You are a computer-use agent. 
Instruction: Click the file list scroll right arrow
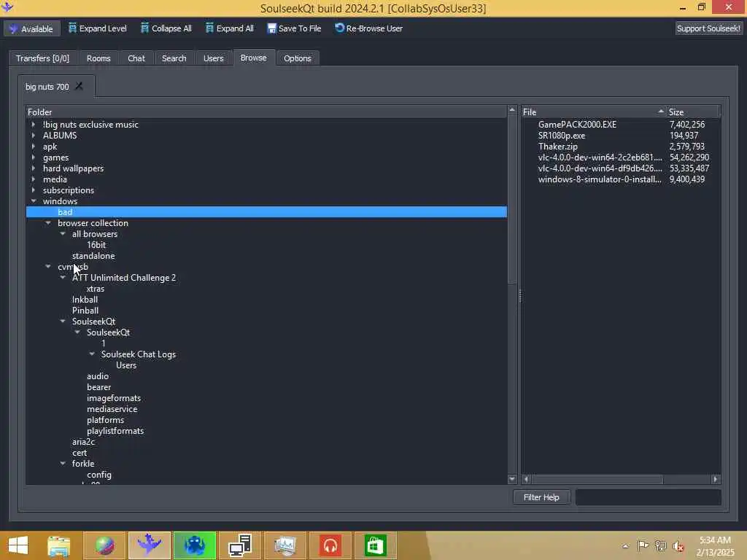coord(715,480)
